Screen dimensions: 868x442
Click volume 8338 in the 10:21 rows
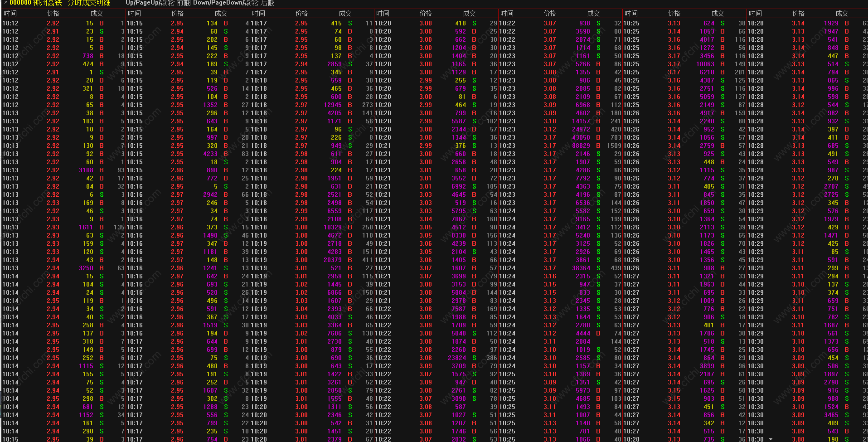click(x=459, y=235)
